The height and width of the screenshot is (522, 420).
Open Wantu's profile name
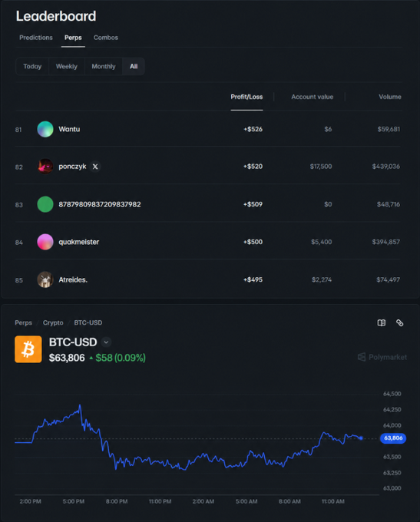point(69,129)
